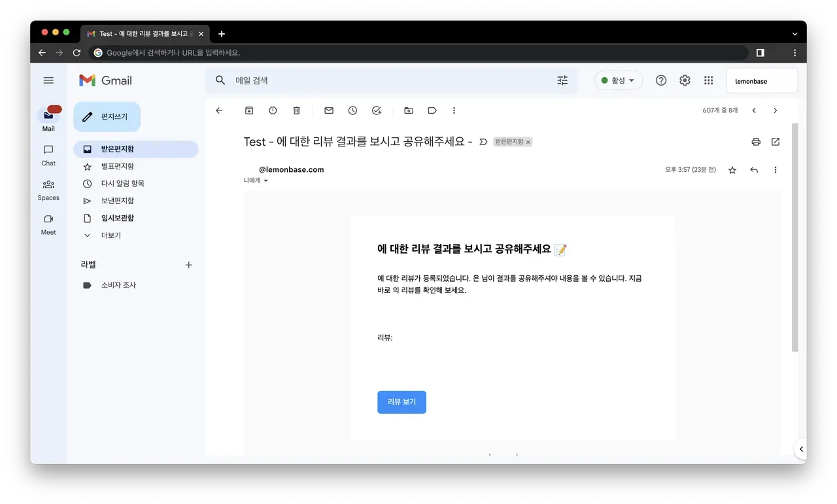Open email in new window

(x=776, y=142)
